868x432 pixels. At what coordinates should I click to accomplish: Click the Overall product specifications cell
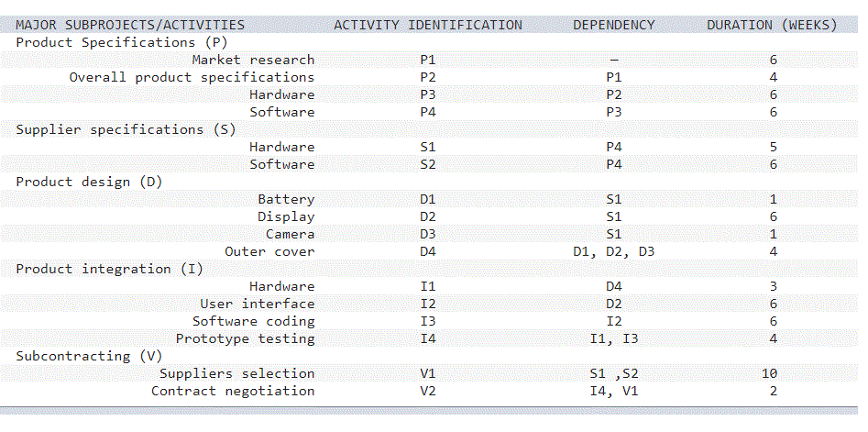192,77
